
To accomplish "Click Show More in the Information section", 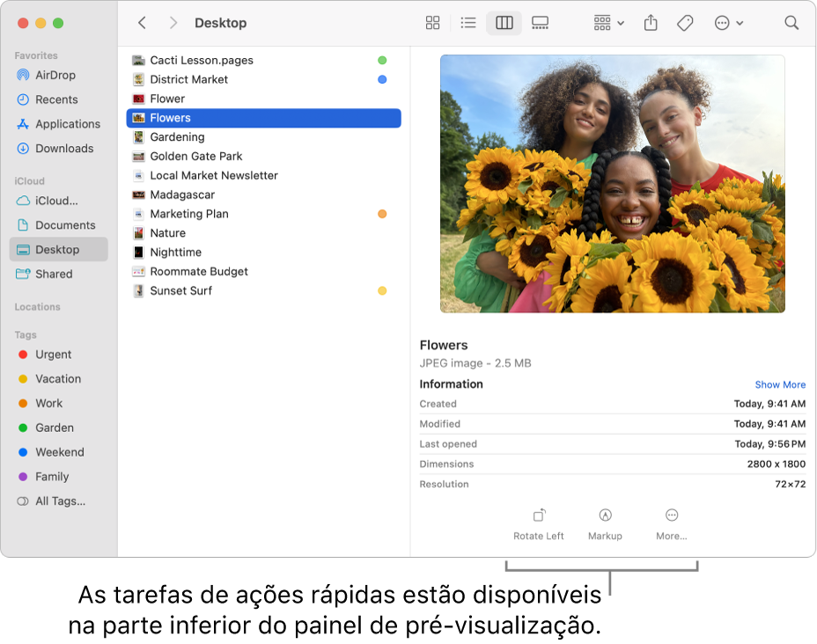I will pyautogui.click(x=780, y=384).
